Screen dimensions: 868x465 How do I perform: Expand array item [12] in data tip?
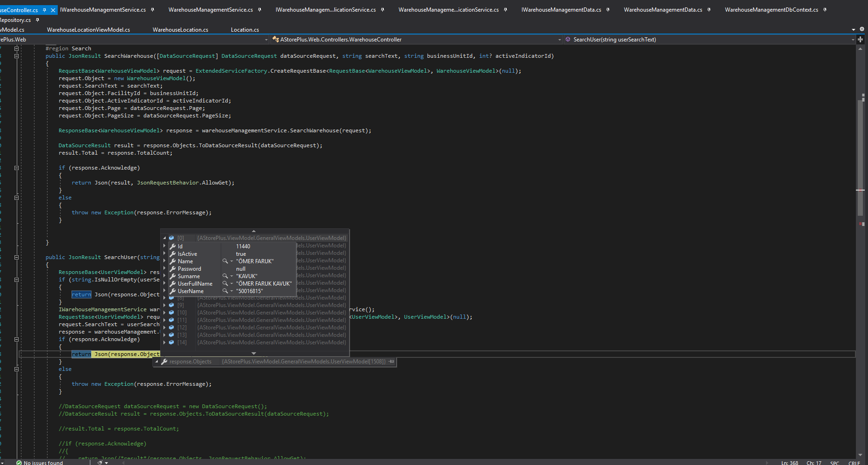coord(164,328)
